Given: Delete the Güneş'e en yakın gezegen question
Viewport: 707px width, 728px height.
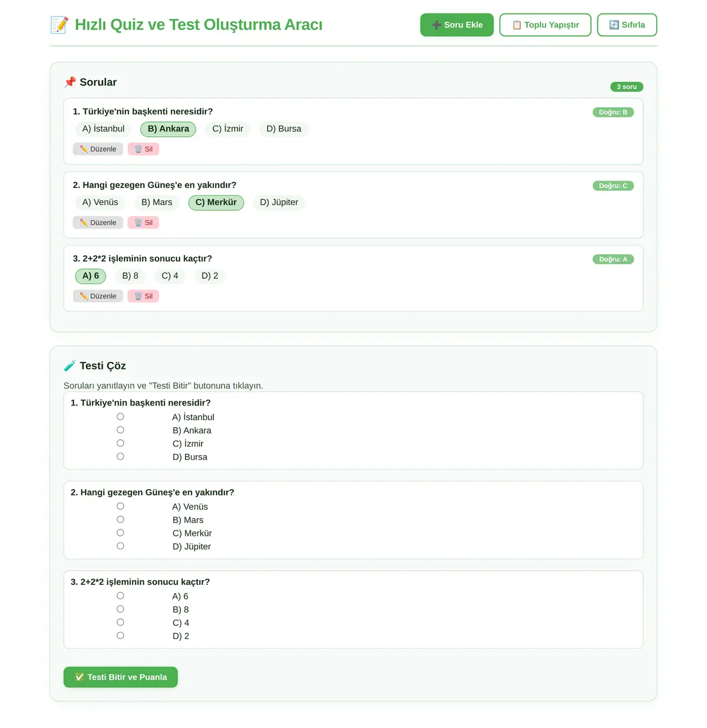Looking at the screenshot, I should [143, 223].
